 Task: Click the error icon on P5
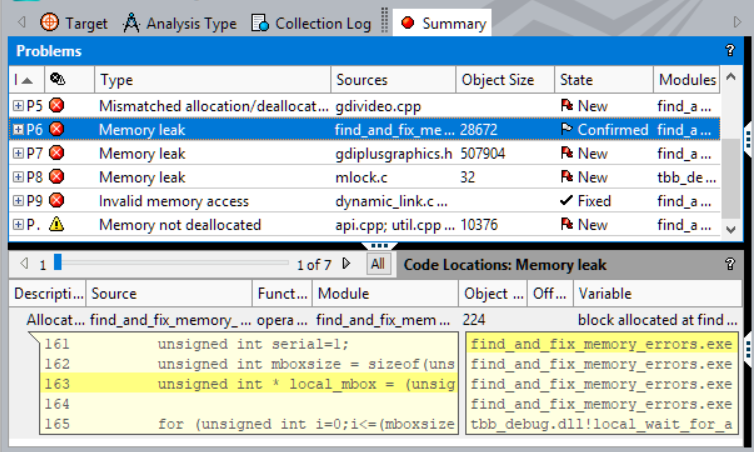(57, 105)
